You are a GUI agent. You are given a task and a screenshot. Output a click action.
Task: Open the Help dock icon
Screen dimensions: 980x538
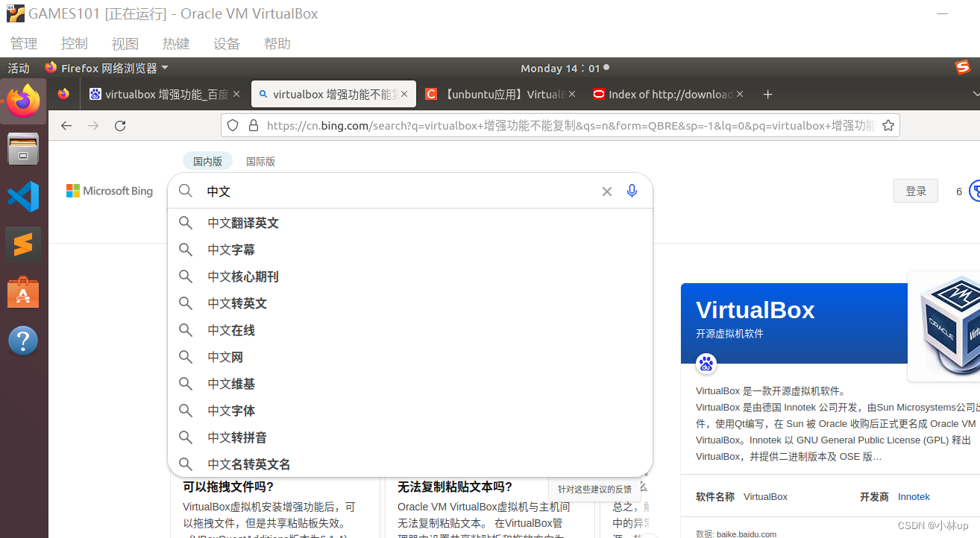tap(23, 341)
